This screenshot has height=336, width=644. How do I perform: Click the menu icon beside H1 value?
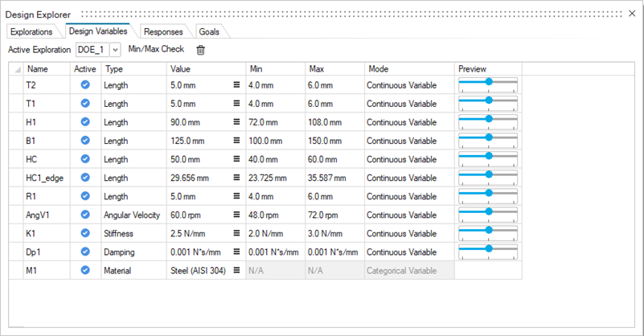[236, 122]
